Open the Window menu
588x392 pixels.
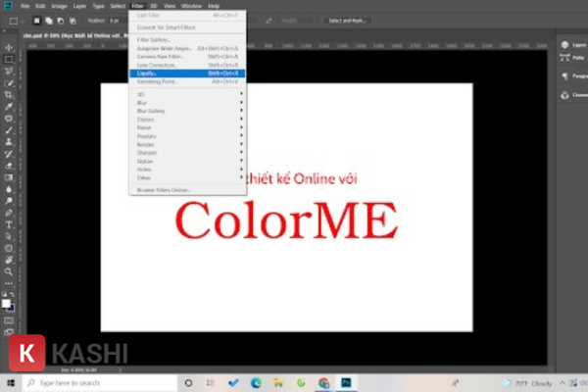191,6
